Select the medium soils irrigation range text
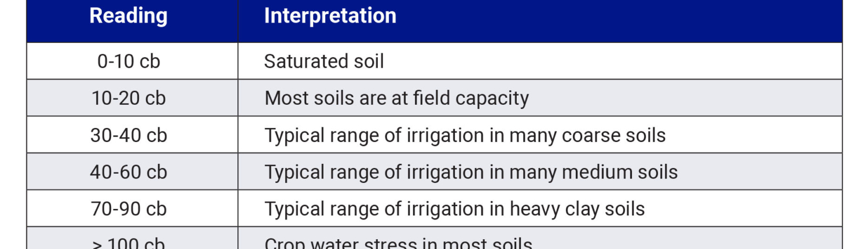Viewport: 868px width, 249px height. click(471, 172)
